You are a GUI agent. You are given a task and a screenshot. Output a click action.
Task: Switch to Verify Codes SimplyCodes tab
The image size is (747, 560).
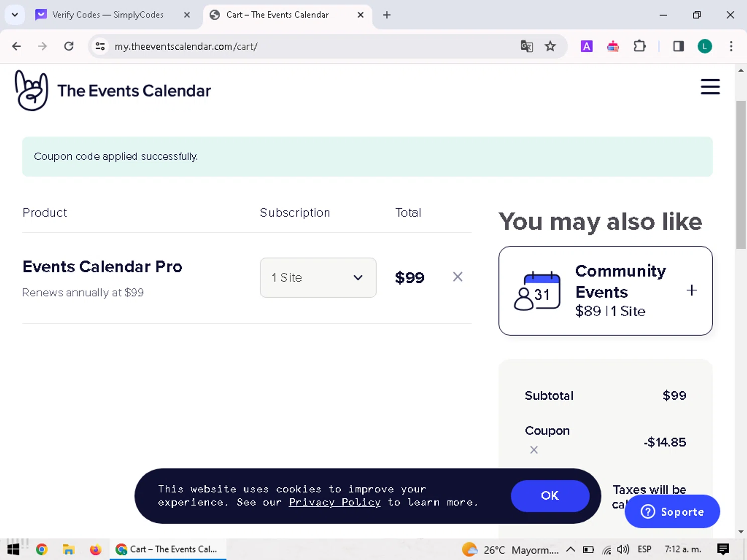coord(108,15)
